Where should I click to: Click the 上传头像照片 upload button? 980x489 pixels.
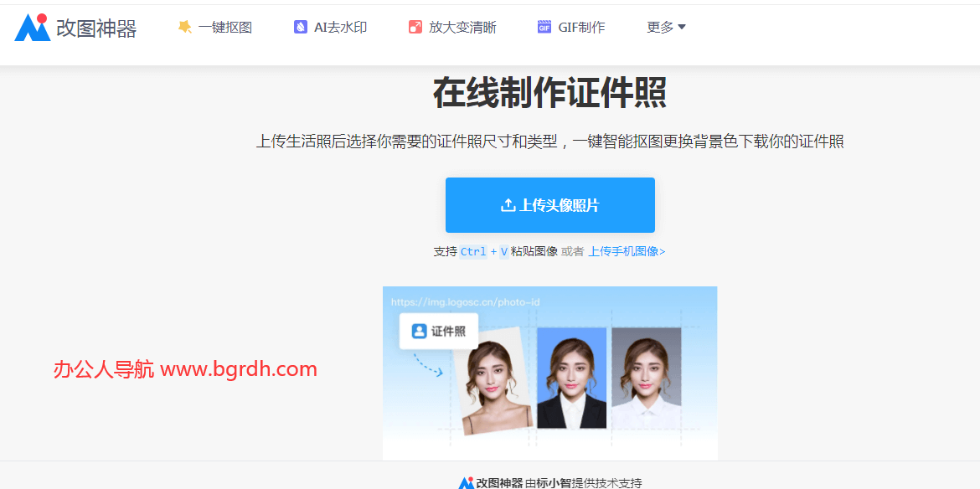549,204
